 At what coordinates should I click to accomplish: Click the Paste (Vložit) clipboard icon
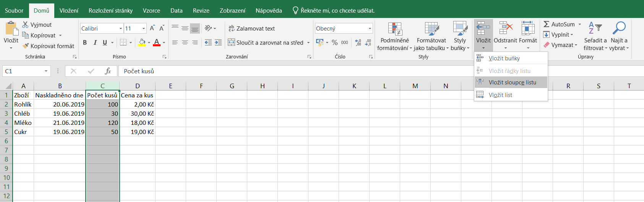[11, 29]
